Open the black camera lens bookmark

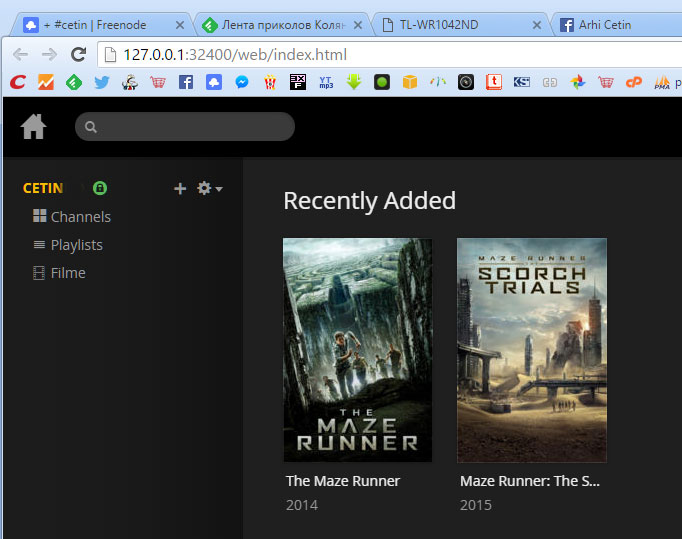click(466, 82)
